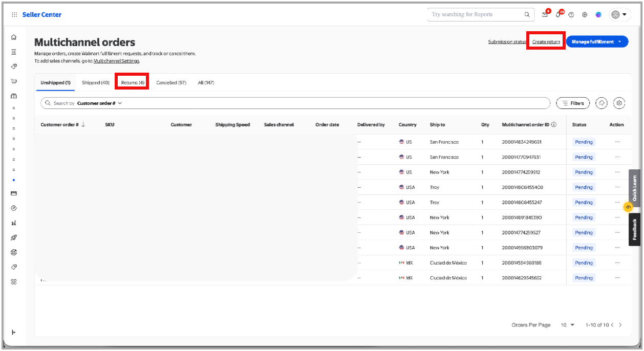
Task: Open action menu for order 200014774259912
Action: click(x=617, y=172)
